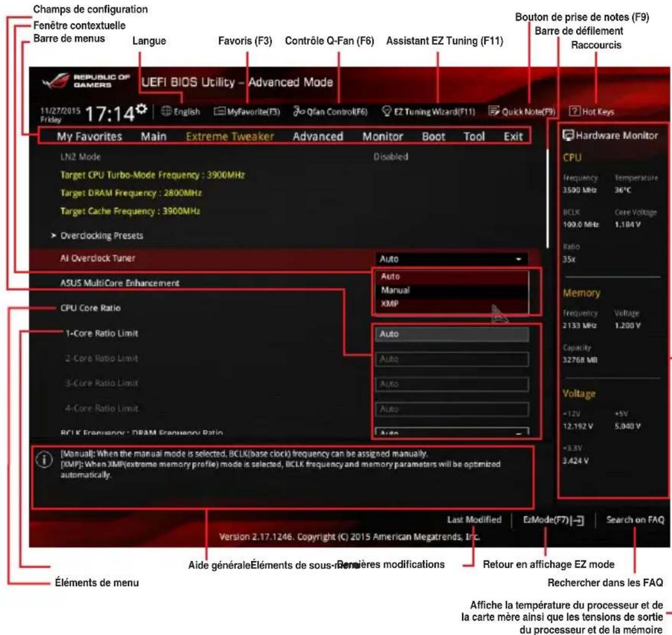This screenshot has height=635, width=672.
Task: Click the Hot Keys question mark icon
Action: (574, 111)
